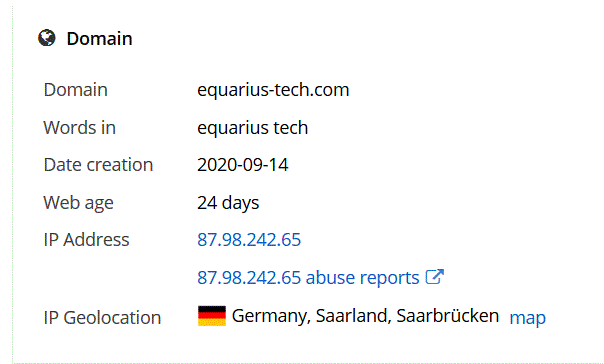Click the Germany, Saarland, Saarbrücken location text
Image resolution: width=604 pixels, height=364 pixels.
[365, 316]
